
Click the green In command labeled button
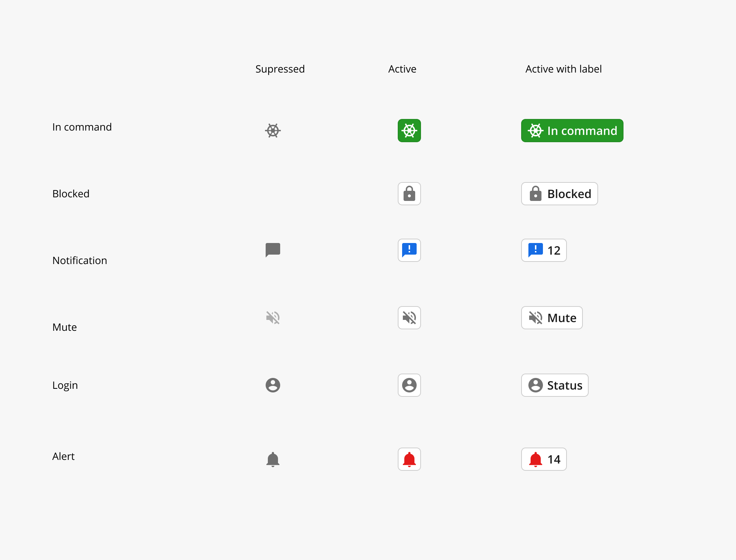[x=572, y=131]
